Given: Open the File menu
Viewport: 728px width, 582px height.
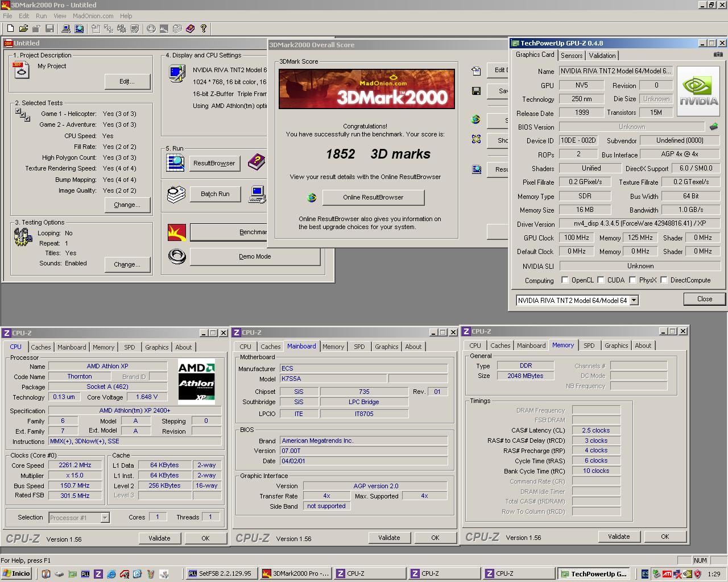Looking at the screenshot, I should click(x=7, y=16).
